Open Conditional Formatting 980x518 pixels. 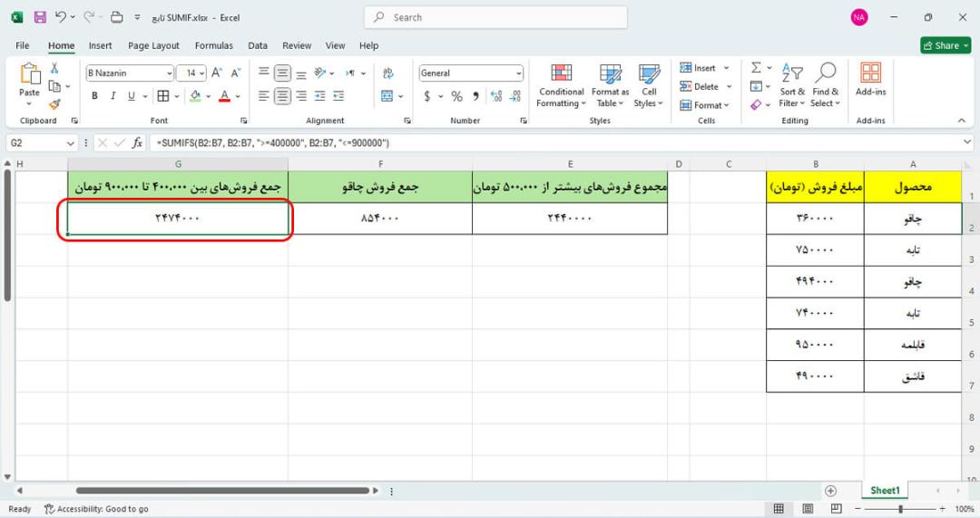pos(562,86)
